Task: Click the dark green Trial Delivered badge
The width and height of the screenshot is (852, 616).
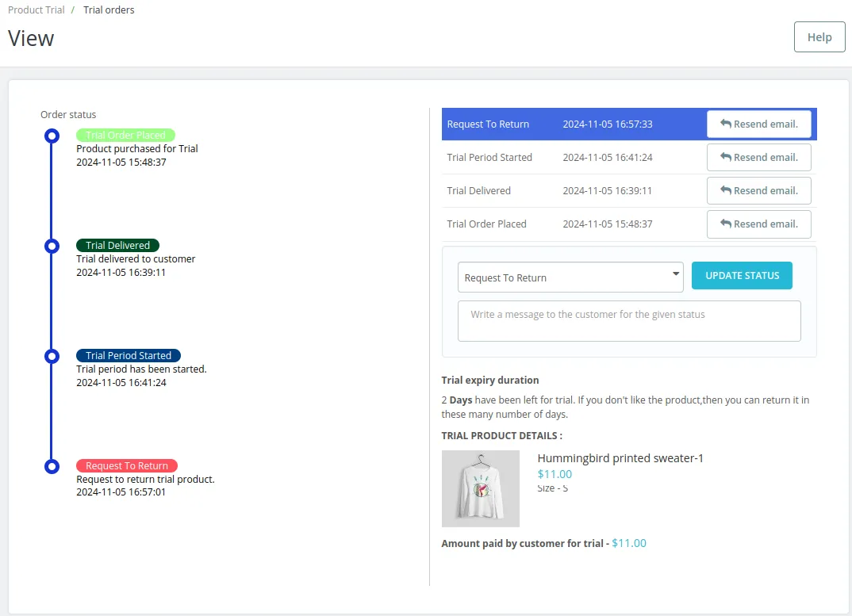Action: click(117, 245)
